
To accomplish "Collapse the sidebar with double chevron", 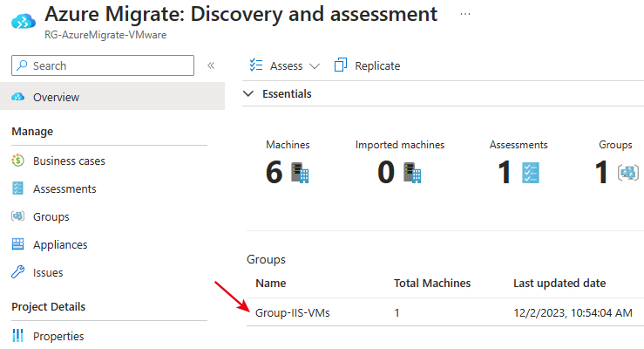I will pos(211,65).
